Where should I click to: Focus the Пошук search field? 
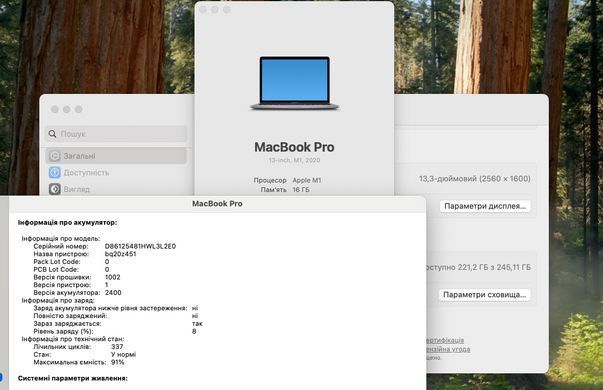click(x=116, y=134)
